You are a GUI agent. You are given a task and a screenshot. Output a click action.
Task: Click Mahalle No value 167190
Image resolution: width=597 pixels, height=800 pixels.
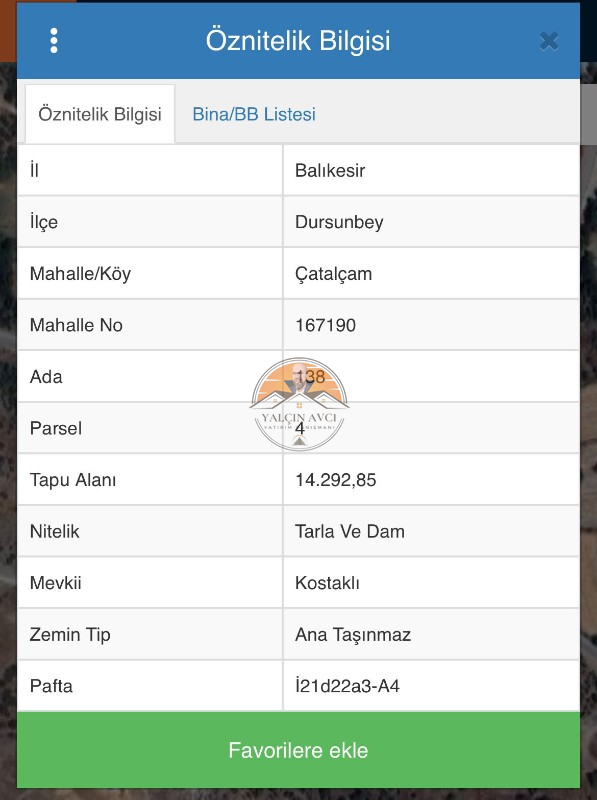[x=325, y=325]
